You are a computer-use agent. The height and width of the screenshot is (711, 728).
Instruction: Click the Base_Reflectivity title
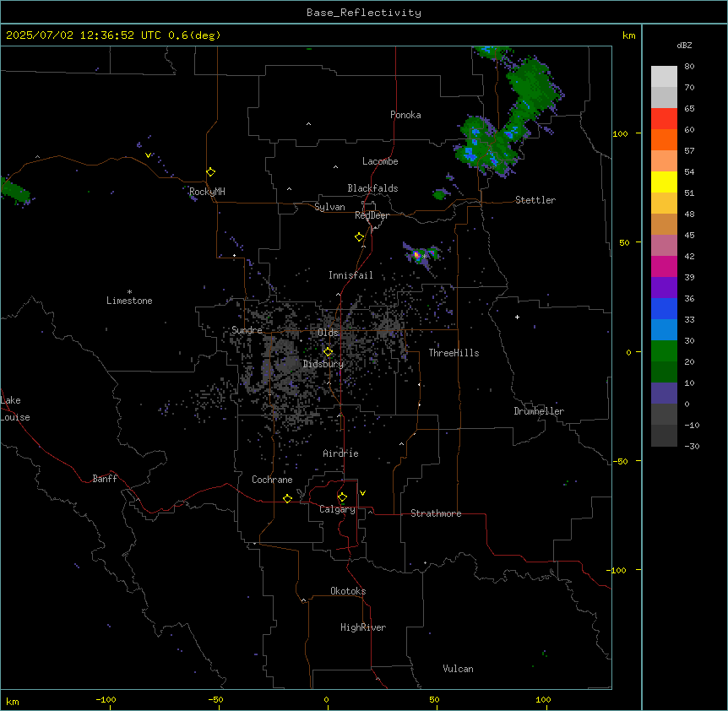[x=364, y=13]
